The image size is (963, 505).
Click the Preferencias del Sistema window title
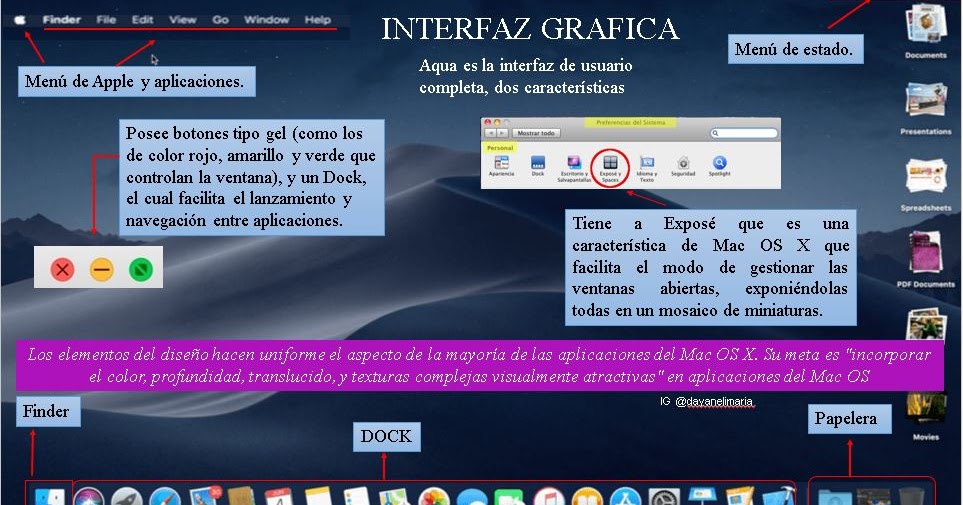point(630,122)
